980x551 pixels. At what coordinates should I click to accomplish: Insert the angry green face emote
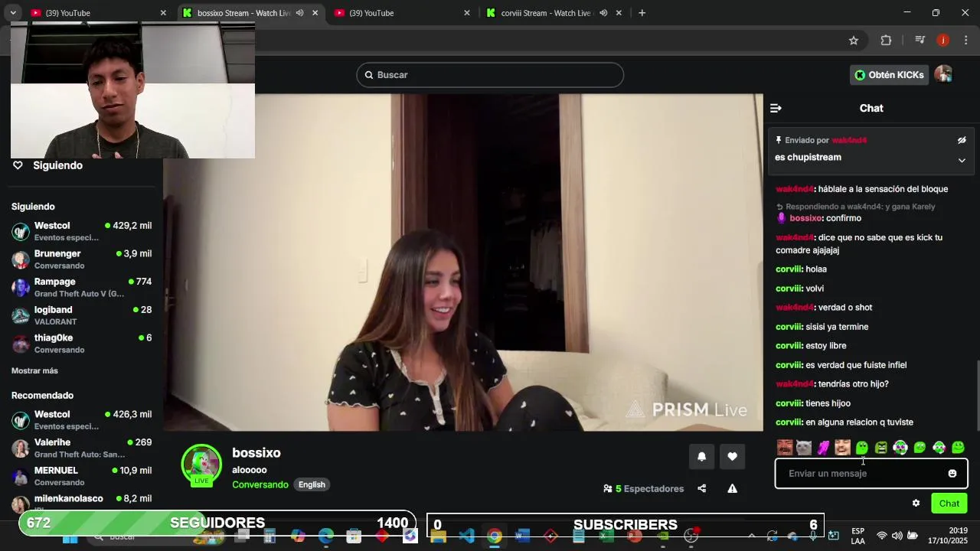point(881,448)
